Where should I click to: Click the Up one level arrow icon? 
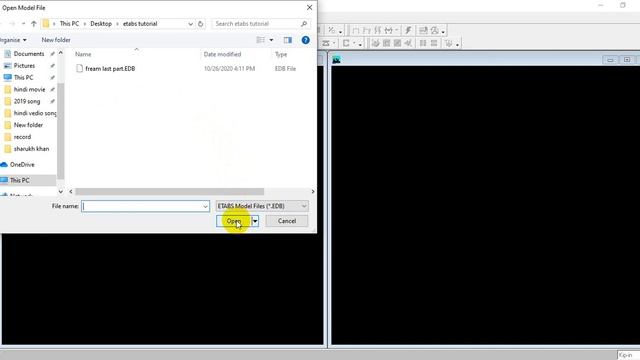pos(34,24)
